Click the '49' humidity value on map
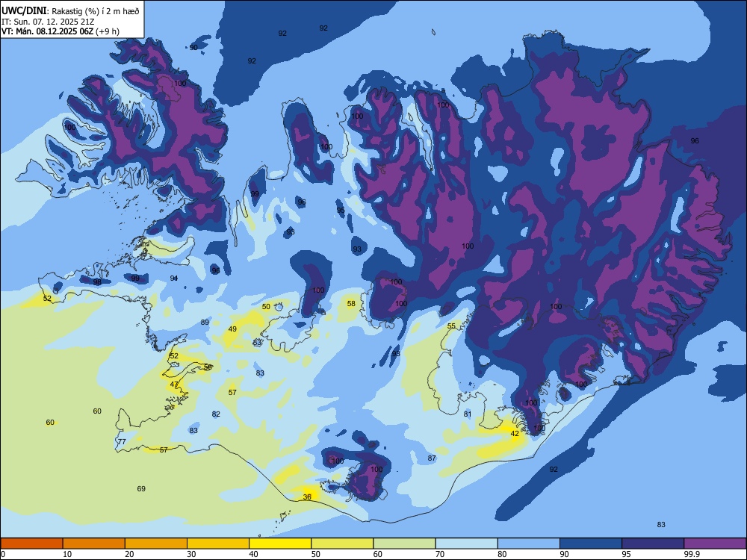747x560 pixels. (232, 329)
